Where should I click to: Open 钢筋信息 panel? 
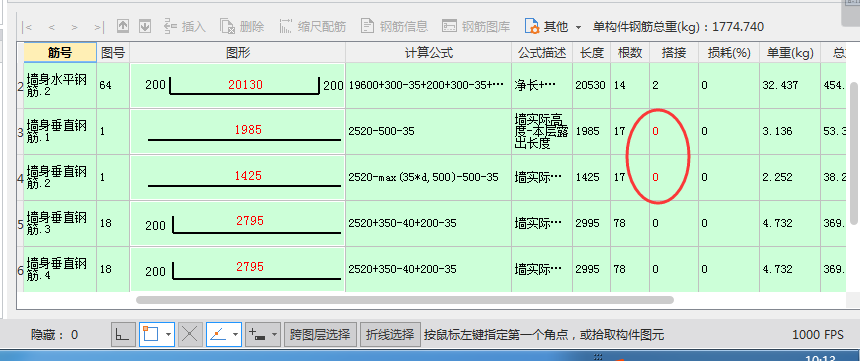coord(394,26)
